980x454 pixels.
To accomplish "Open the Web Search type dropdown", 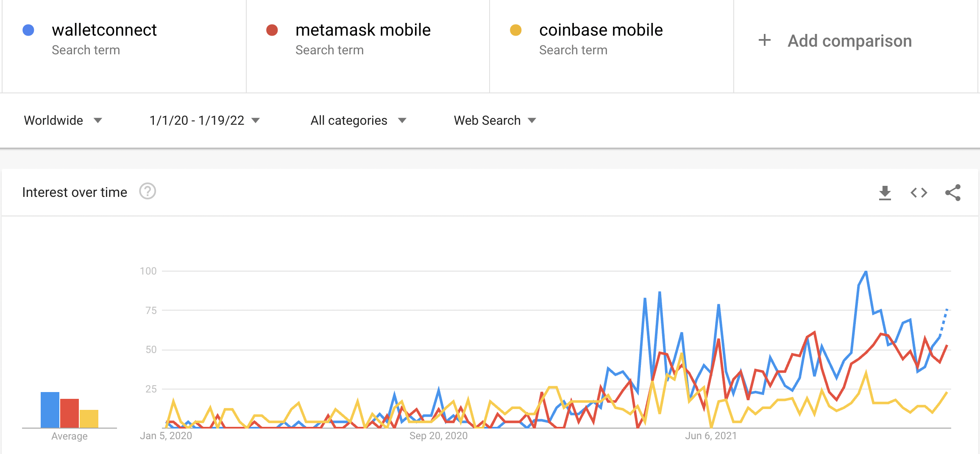I will coord(495,121).
